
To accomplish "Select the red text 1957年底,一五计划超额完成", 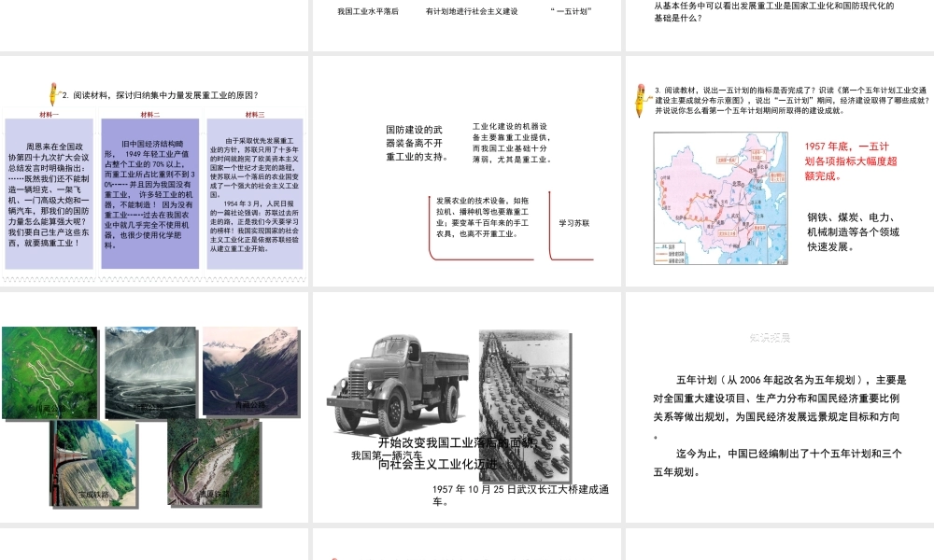I will [x=851, y=161].
